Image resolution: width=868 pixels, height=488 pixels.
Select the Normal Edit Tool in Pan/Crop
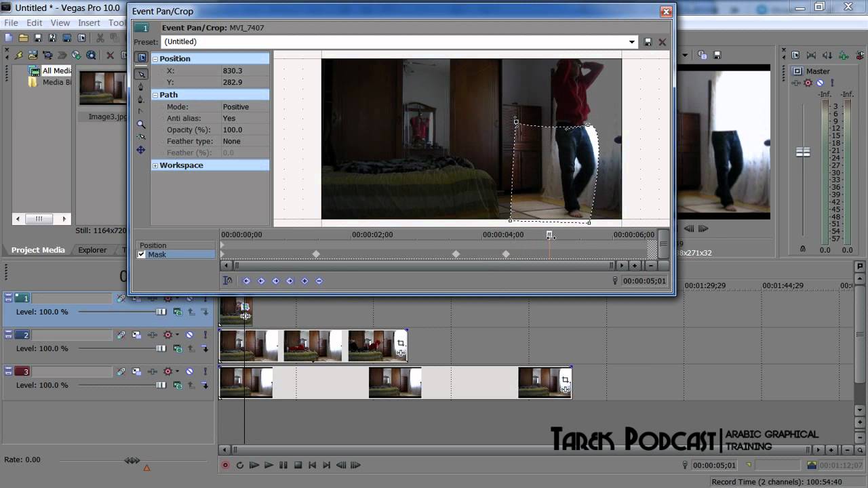coord(141,74)
